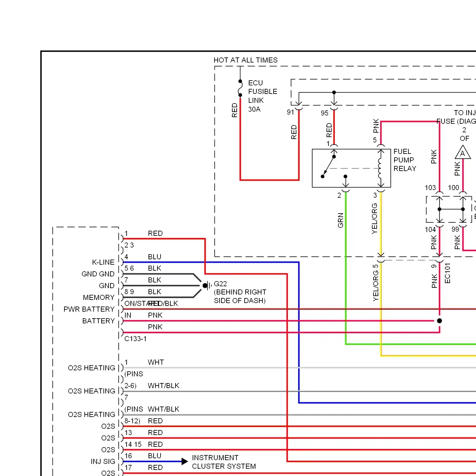Click the "GRN" wire color label
476x476 pixels.
click(340, 220)
